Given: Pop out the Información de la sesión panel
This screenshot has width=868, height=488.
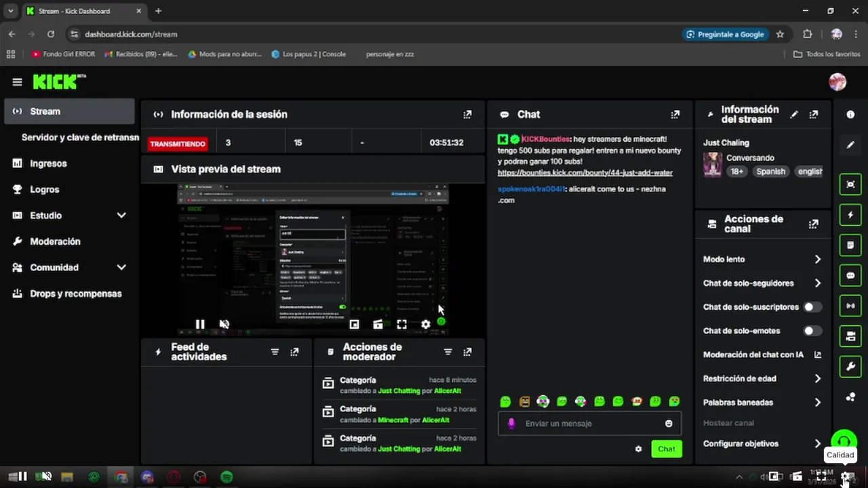Looking at the screenshot, I should [467, 115].
